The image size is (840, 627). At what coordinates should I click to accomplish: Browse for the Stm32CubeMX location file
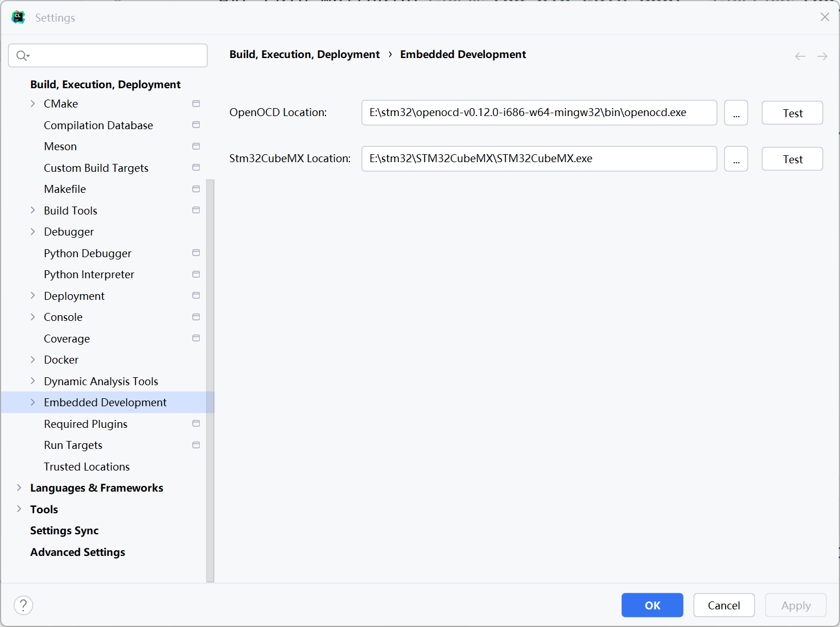tap(736, 159)
